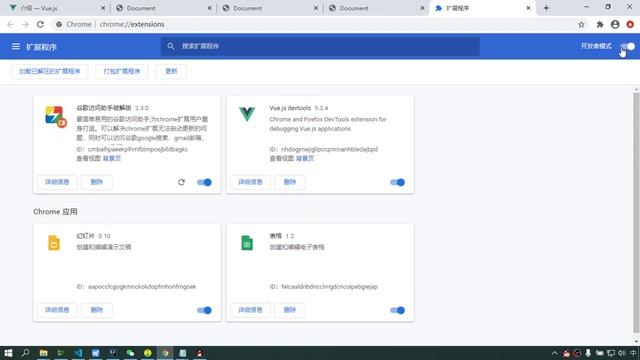
Task: Remove the Slides app
Action: pyautogui.click(x=96, y=310)
